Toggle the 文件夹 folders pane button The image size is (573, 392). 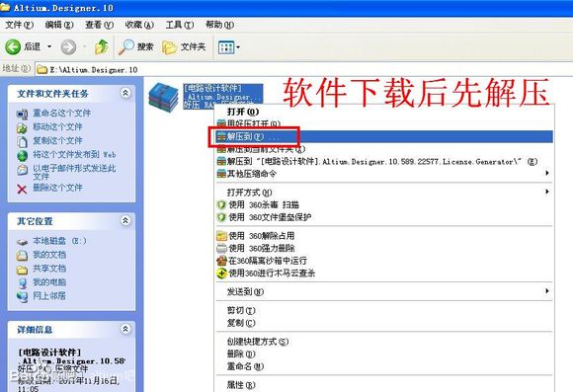[184, 46]
